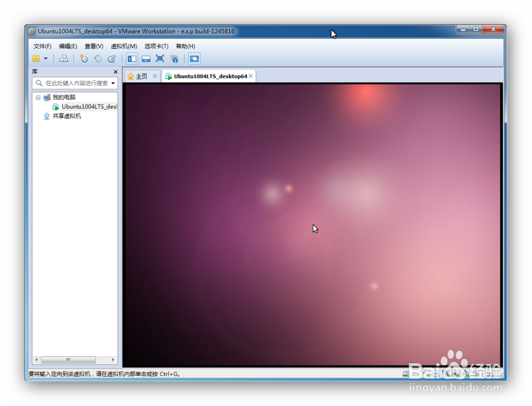Image resolution: width=532 pixels, height=406 pixels.
Task: Select 共享虚拟机 in the library
Action: 66,116
